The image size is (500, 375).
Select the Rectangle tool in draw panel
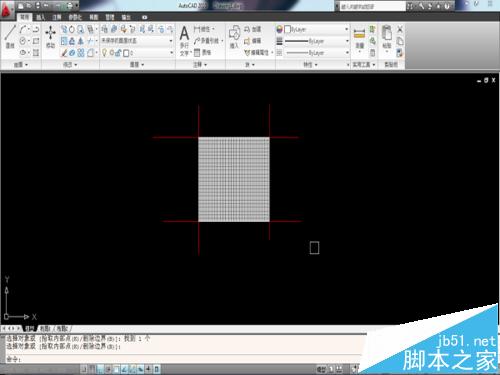36,41
